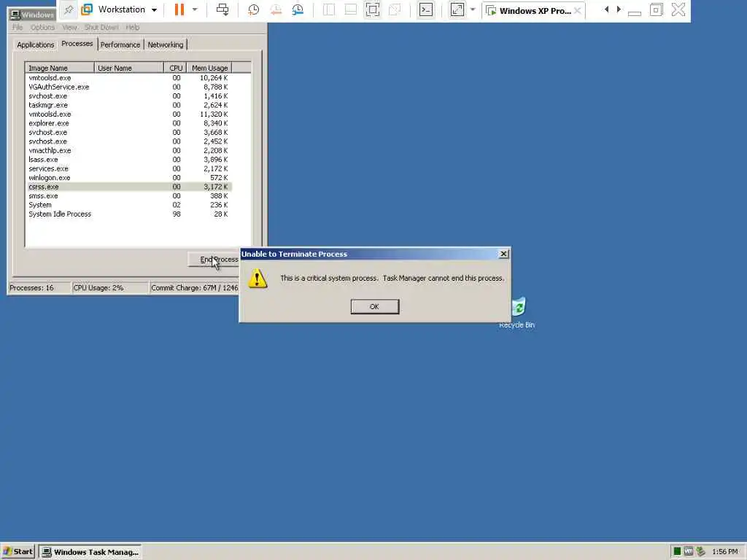The width and height of the screenshot is (747, 560).
Task: Close the Windows XP Pro VM tab
Action: pyautogui.click(x=578, y=10)
